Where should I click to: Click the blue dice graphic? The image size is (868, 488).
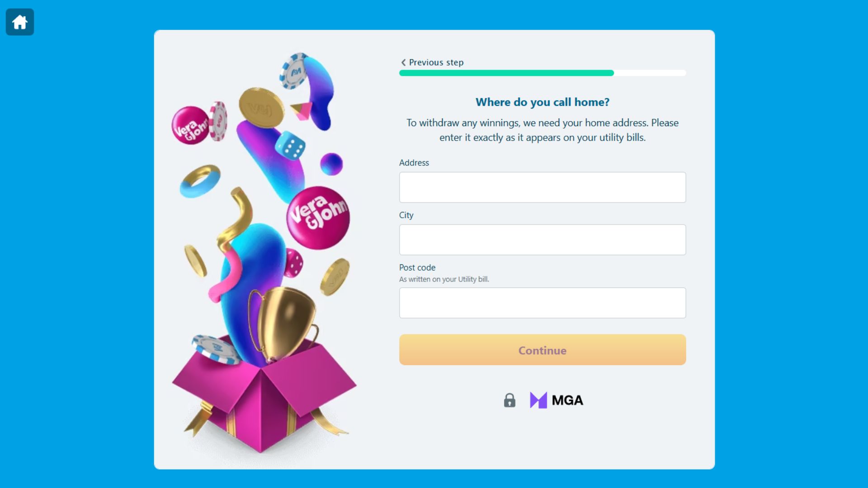[x=290, y=145]
